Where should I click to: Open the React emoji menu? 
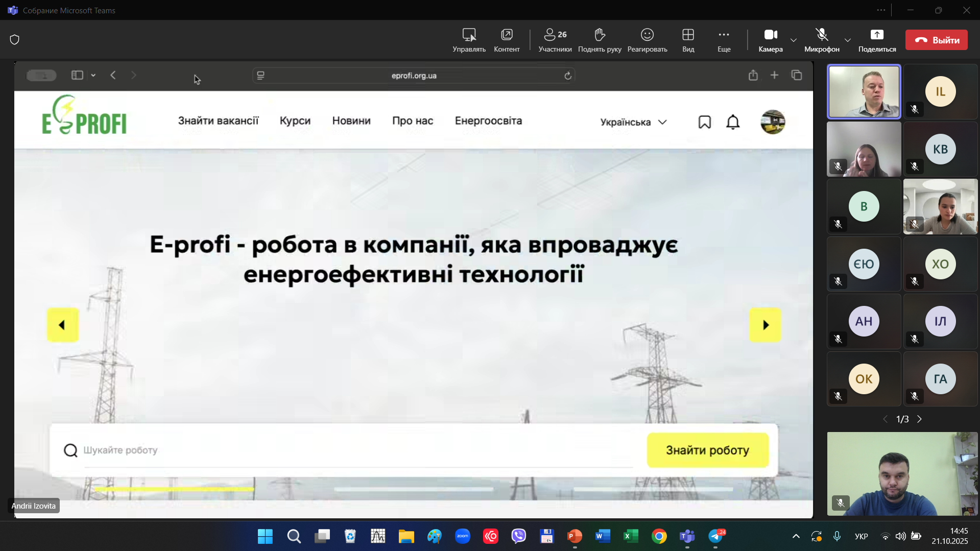pyautogui.click(x=647, y=40)
